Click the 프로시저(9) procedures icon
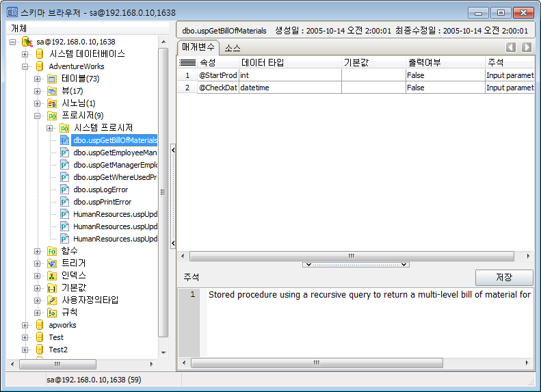Image resolution: width=541 pixels, height=392 pixels. click(x=52, y=116)
